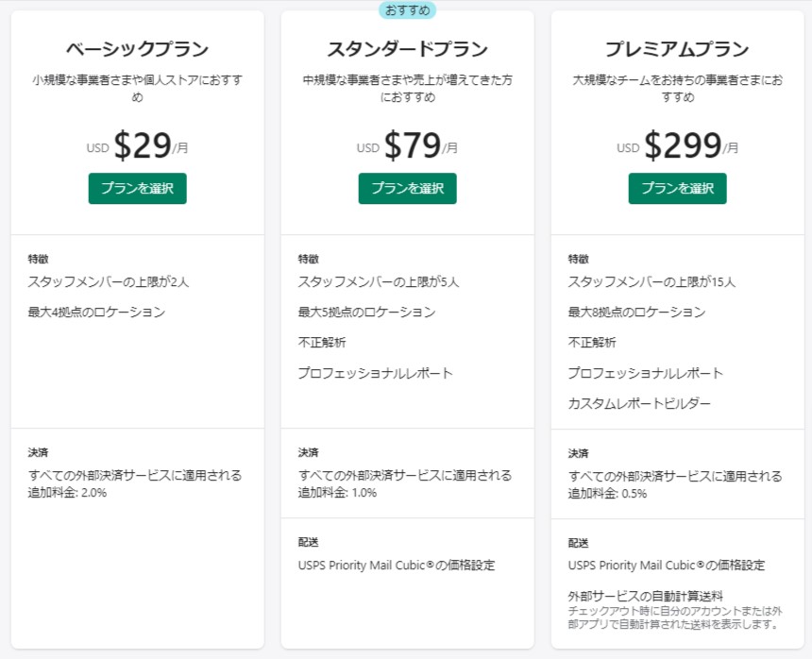Click 最大5拠点のロケーション feature text
The height and width of the screenshot is (659, 812).
point(366,312)
